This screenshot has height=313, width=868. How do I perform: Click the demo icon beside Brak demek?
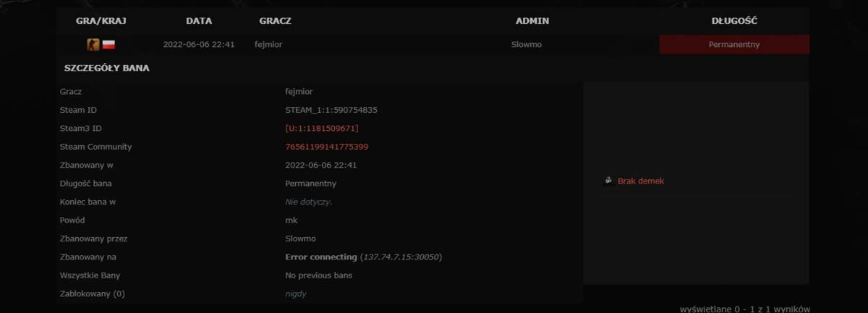[609, 181]
